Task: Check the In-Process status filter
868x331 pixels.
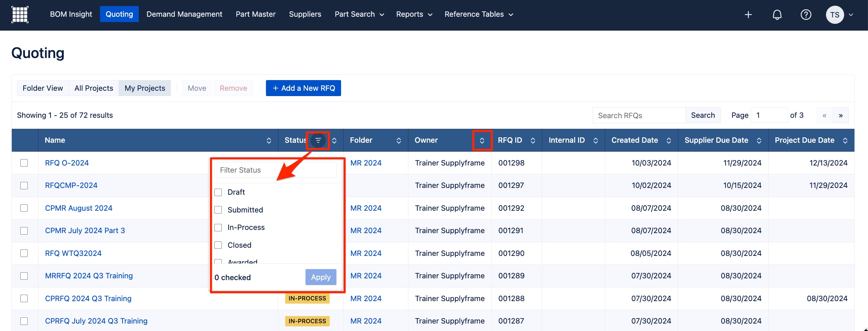Action: coord(218,227)
